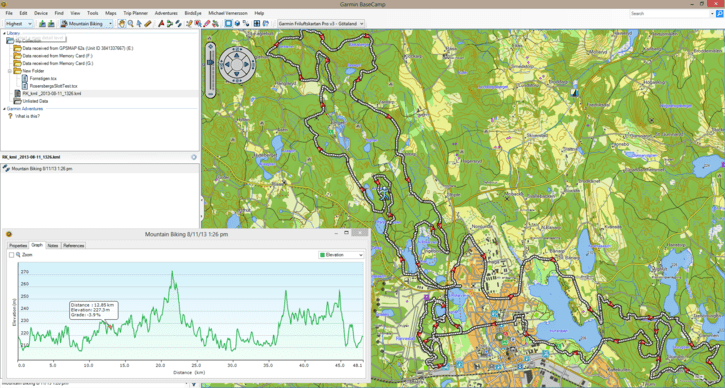
Task: Click the filter icon at list bottom
Action: [194, 385]
